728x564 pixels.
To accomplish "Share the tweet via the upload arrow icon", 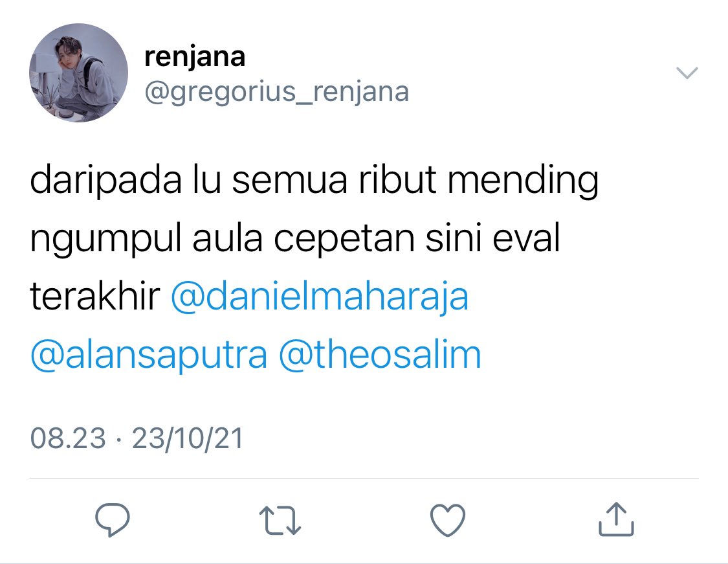I will (x=616, y=519).
